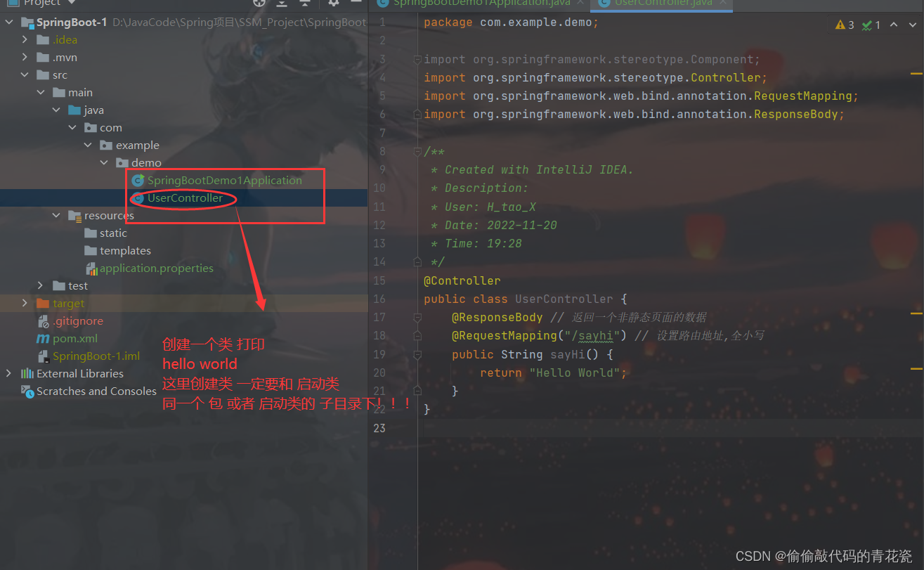Image resolution: width=924 pixels, height=570 pixels.
Task: Click the Expand All tree icon
Action: pos(282,3)
